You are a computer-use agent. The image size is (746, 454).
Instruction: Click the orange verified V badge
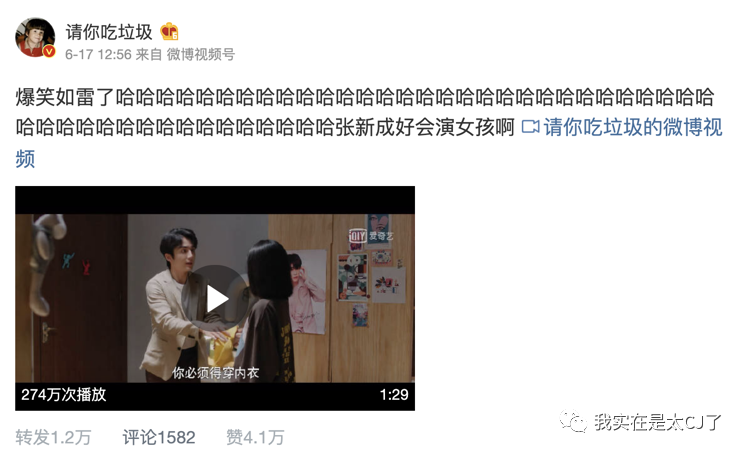click(x=49, y=51)
